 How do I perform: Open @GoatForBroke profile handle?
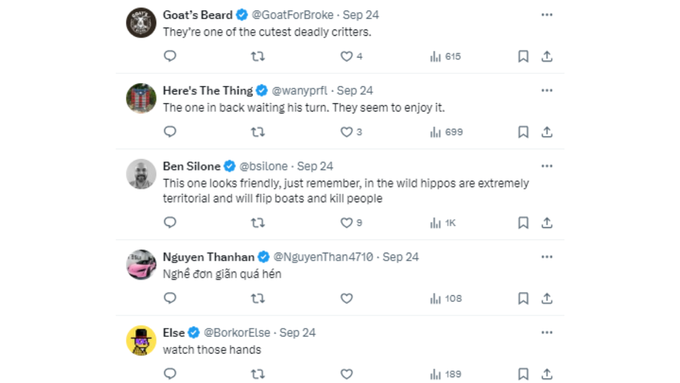(x=293, y=15)
